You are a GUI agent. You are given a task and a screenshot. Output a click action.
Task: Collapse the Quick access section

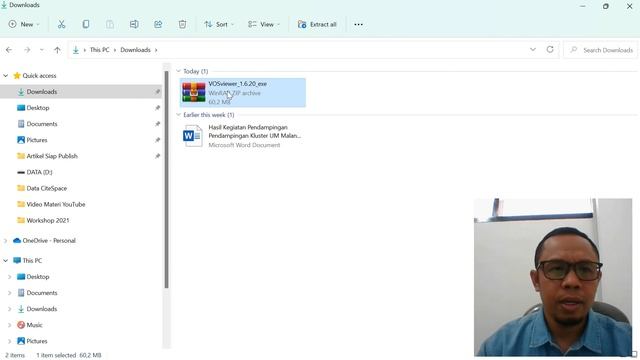pyautogui.click(x=6, y=76)
